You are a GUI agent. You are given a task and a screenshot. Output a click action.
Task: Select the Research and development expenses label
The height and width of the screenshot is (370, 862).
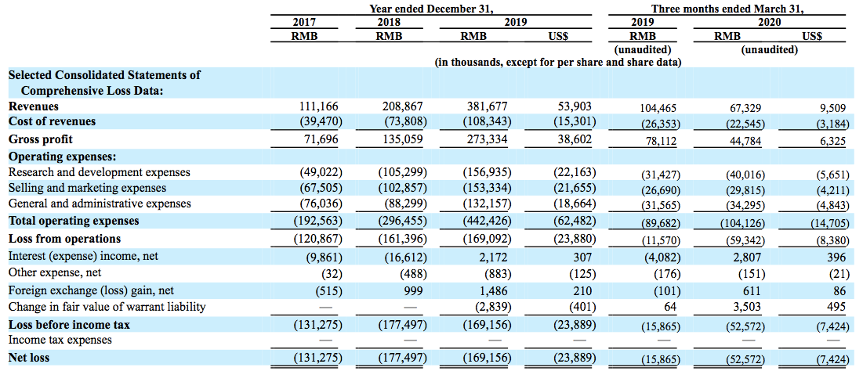(100, 172)
